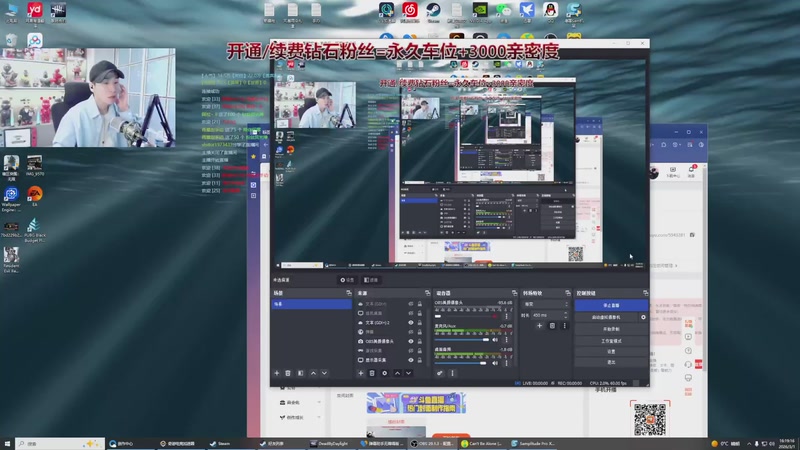Open the 渐变 transition type dropdown
Screen dimensions: 800x450
546,304
